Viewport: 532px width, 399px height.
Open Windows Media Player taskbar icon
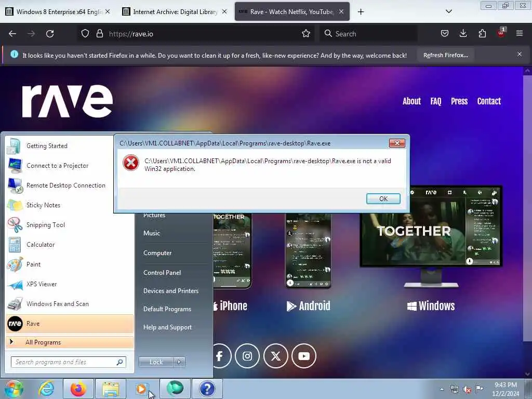pyautogui.click(x=141, y=389)
